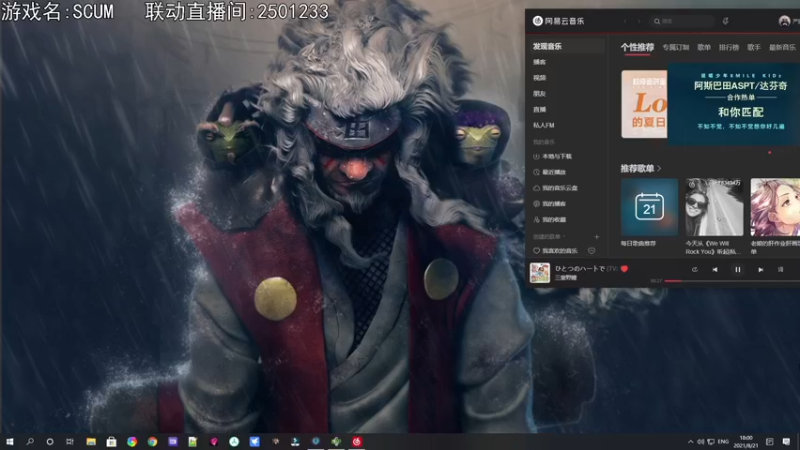Click the listen-to-identify microphone icon
Image resolution: width=800 pixels, height=450 pixels.
(725, 21)
